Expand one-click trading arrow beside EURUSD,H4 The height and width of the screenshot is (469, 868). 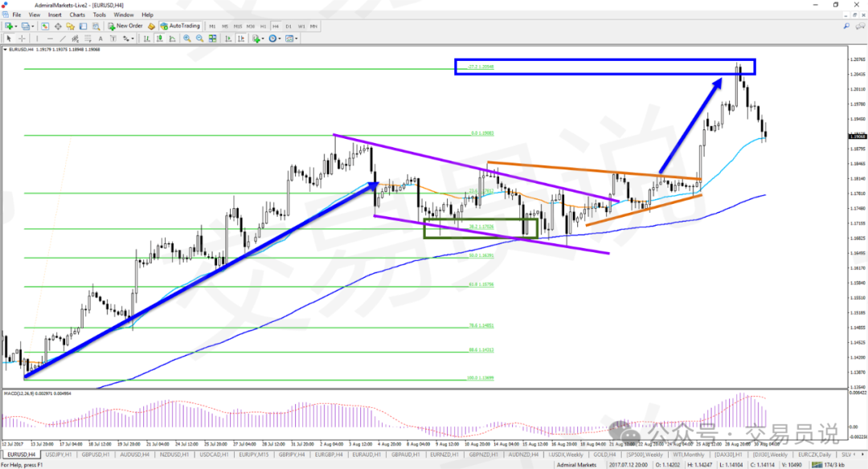pyautogui.click(x=6, y=49)
